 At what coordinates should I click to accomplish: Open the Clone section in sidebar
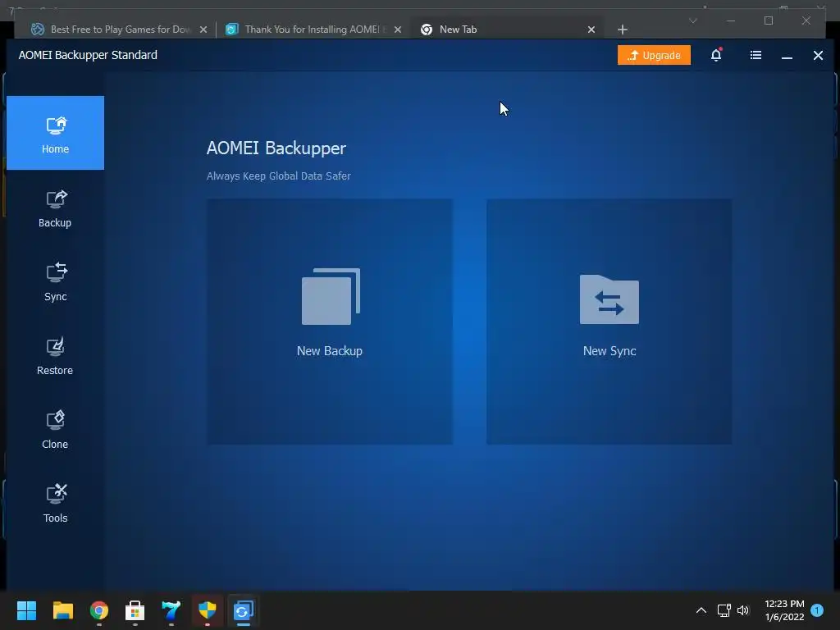pyautogui.click(x=55, y=430)
